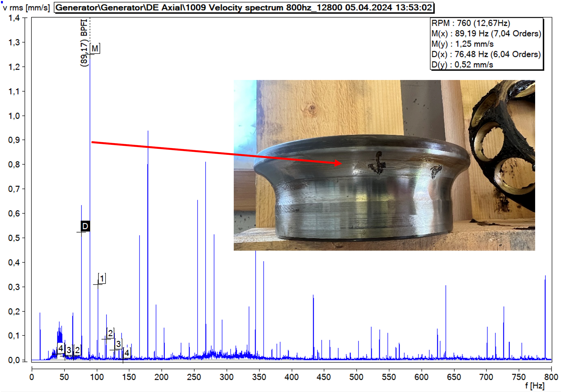This screenshot has height=392, width=561.
Task: Click the M(x) : 89,19 Hz readout
Action: 486,34
